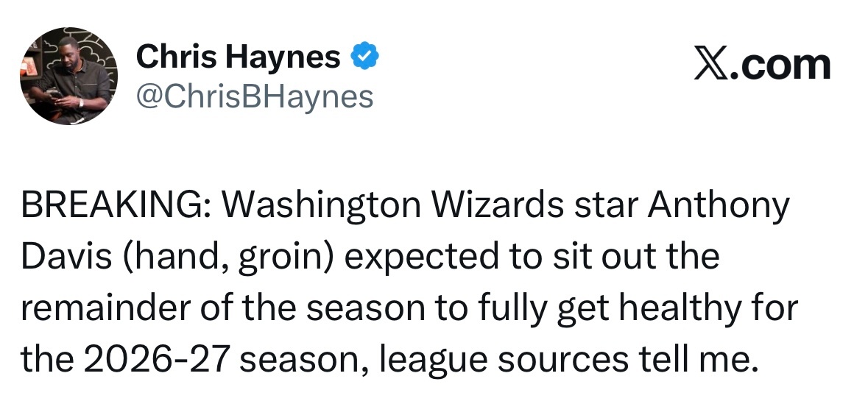The width and height of the screenshot is (868, 415).
Task: Click the blue verified checkmark badge
Action: tap(364, 57)
